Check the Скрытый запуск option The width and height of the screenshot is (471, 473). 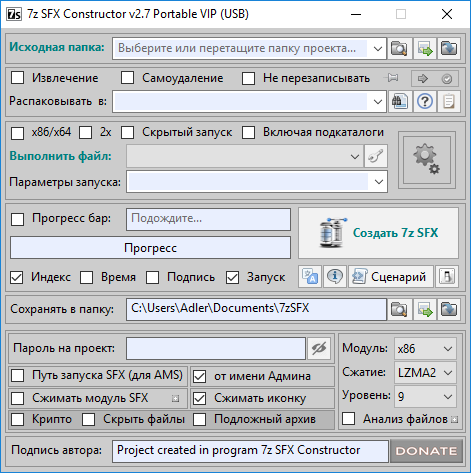click(x=128, y=132)
